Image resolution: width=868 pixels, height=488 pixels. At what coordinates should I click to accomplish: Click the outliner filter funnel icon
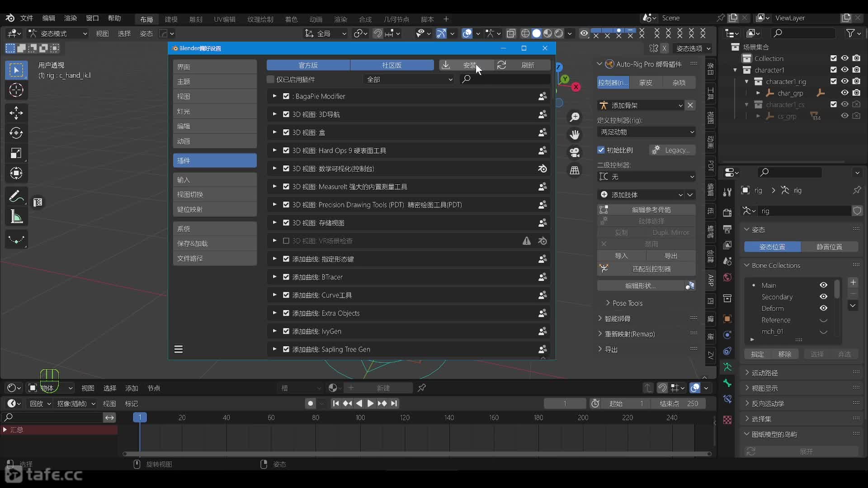pyautogui.click(x=851, y=33)
